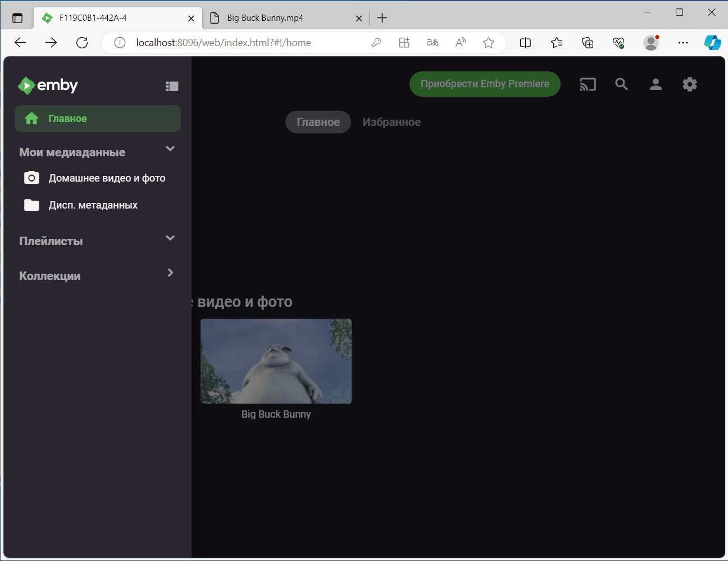Screen dimensions: 728x561
Task: Toggle the sidebar pin menu icon
Action: point(172,86)
